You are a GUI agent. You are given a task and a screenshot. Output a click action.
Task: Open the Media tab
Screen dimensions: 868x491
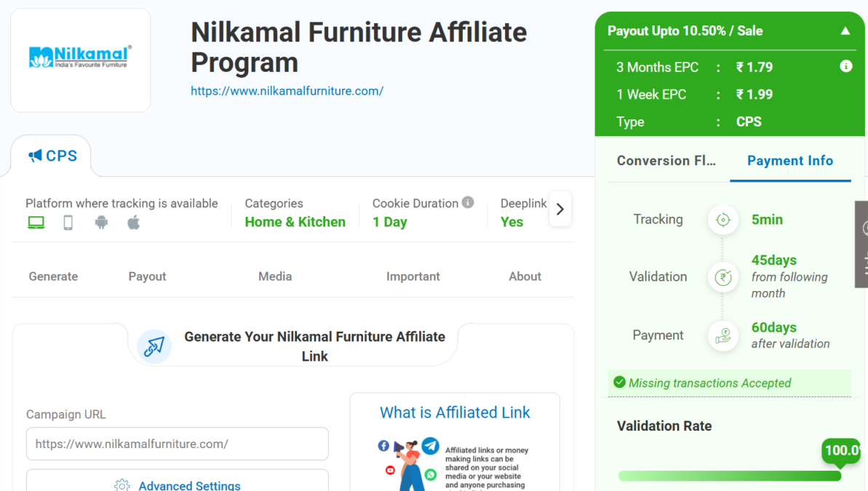(x=275, y=276)
